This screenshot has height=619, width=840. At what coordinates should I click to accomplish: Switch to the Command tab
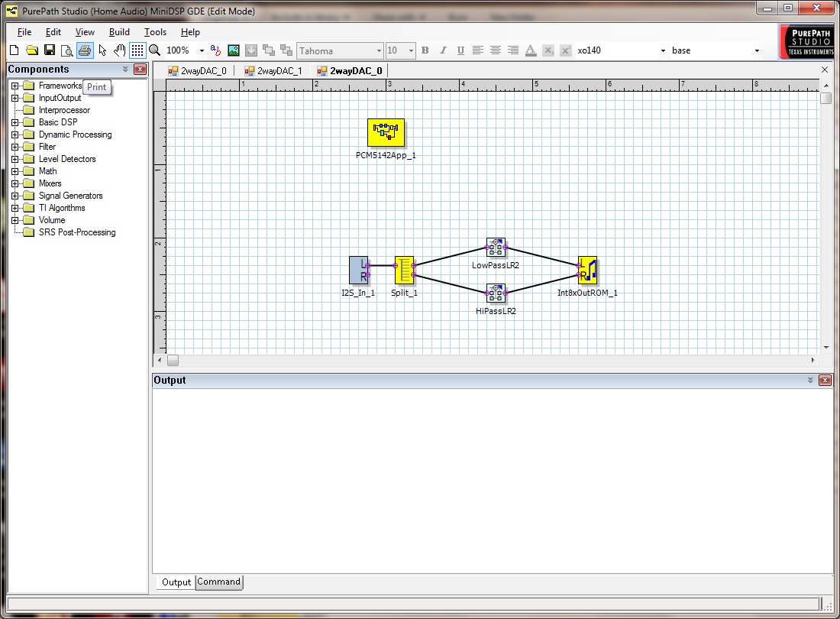click(218, 582)
